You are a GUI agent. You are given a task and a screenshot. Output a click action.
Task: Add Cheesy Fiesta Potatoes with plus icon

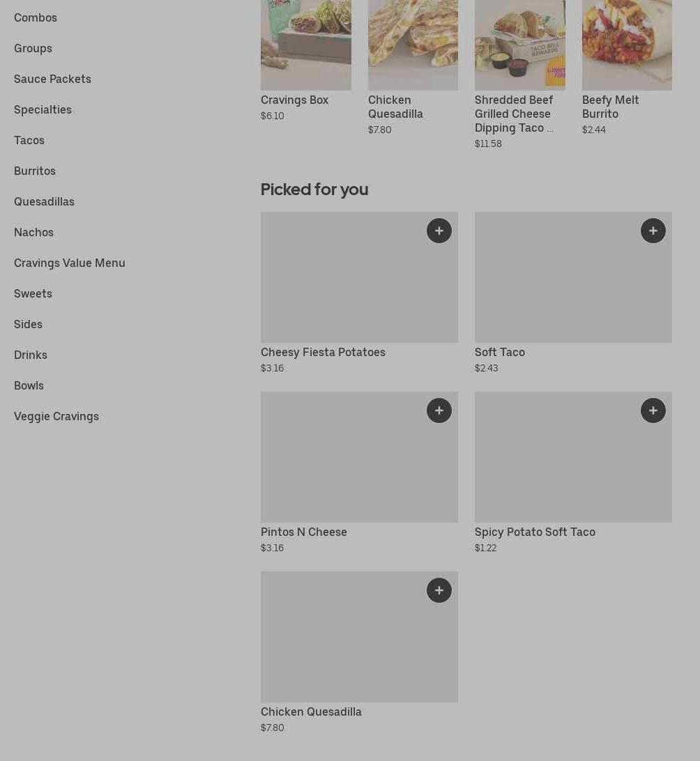[x=439, y=231]
